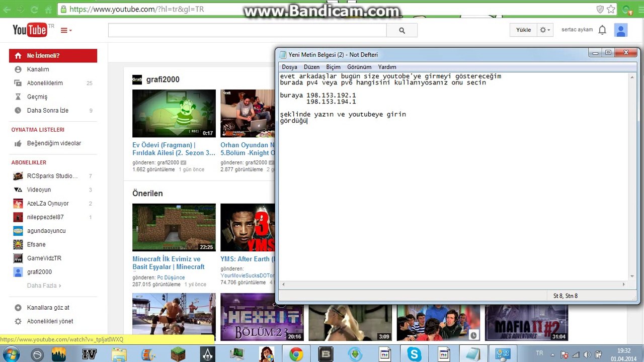Open the Windows Start menu
The height and width of the screenshot is (362, 644).
pyautogui.click(x=11, y=354)
